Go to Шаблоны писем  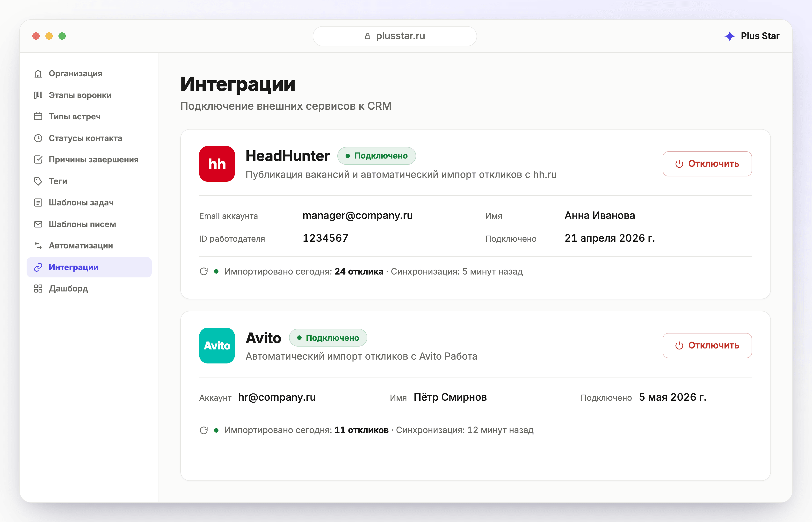(x=89, y=225)
